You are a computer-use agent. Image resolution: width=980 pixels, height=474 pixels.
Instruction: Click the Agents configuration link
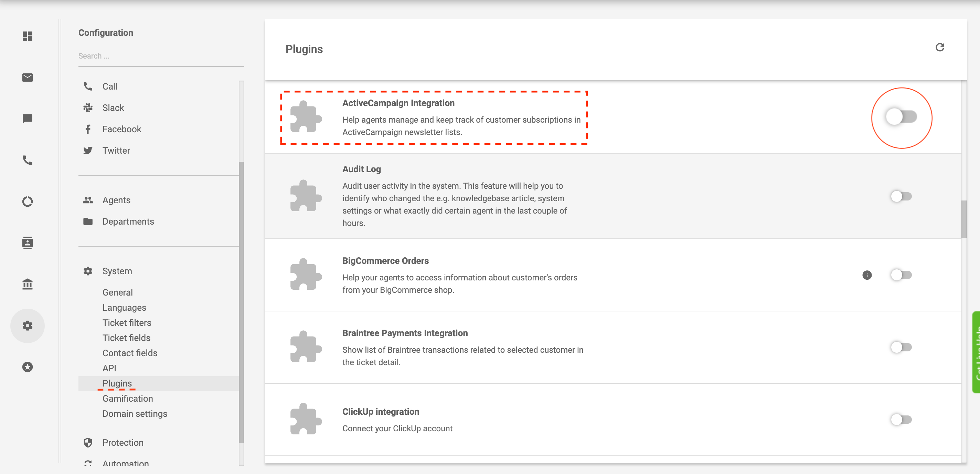point(116,200)
